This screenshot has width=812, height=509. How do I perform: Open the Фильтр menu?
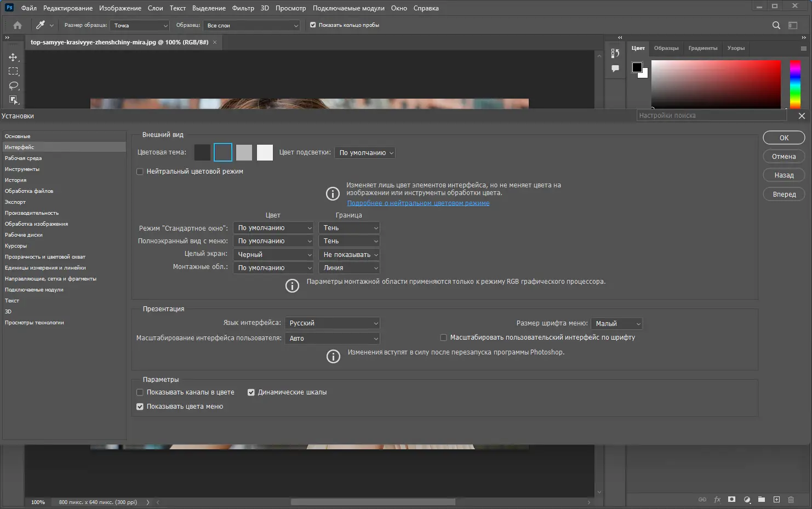pyautogui.click(x=243, y=8)
